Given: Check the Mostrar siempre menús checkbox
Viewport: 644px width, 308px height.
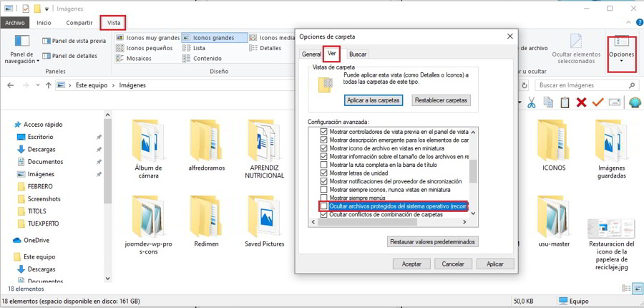Looking at the screenshot, I should [324, 198].
